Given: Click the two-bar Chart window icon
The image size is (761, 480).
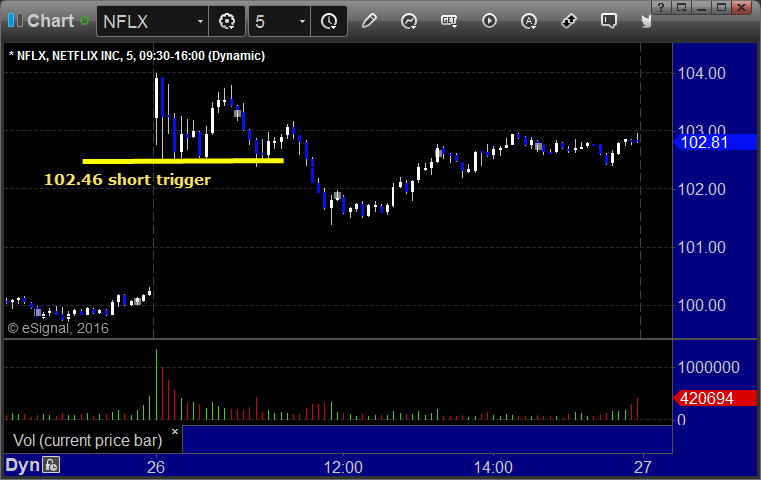Looking at the screenshot, I should pyautogui.click(x=15, y=21).
